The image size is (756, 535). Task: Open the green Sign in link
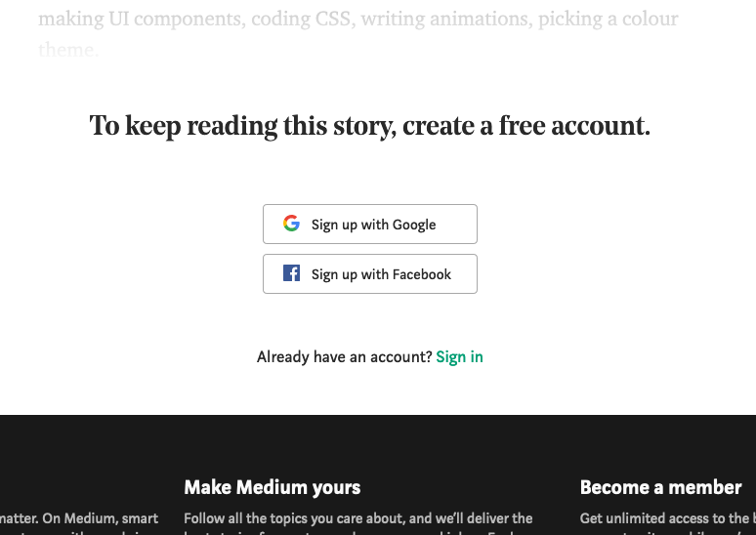pyautogui.click(x=459, y=356)
